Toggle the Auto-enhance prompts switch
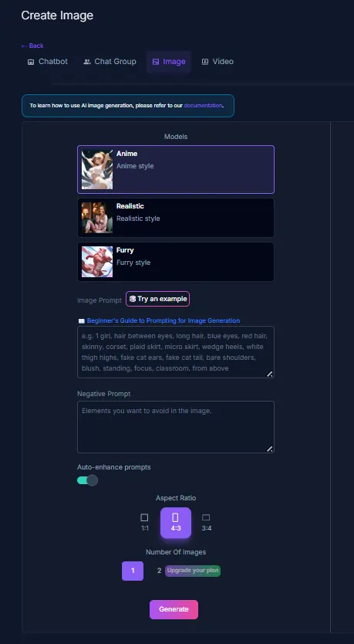 pyautogui.click(x=87, y=480)
